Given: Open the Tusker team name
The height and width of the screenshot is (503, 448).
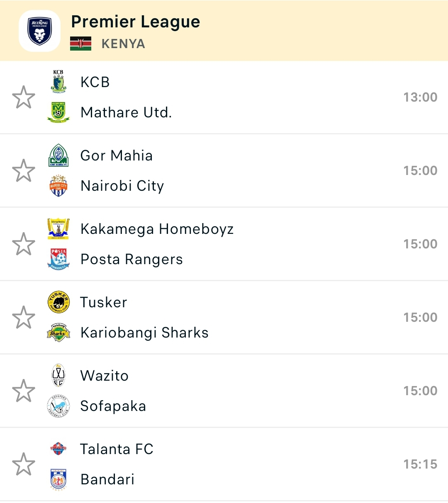Looking at the screenshot, I should click(104, 302).
